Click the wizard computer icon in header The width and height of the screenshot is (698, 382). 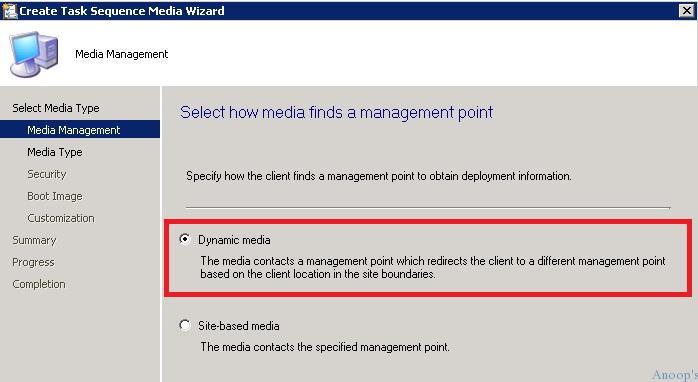click(33, 54)
